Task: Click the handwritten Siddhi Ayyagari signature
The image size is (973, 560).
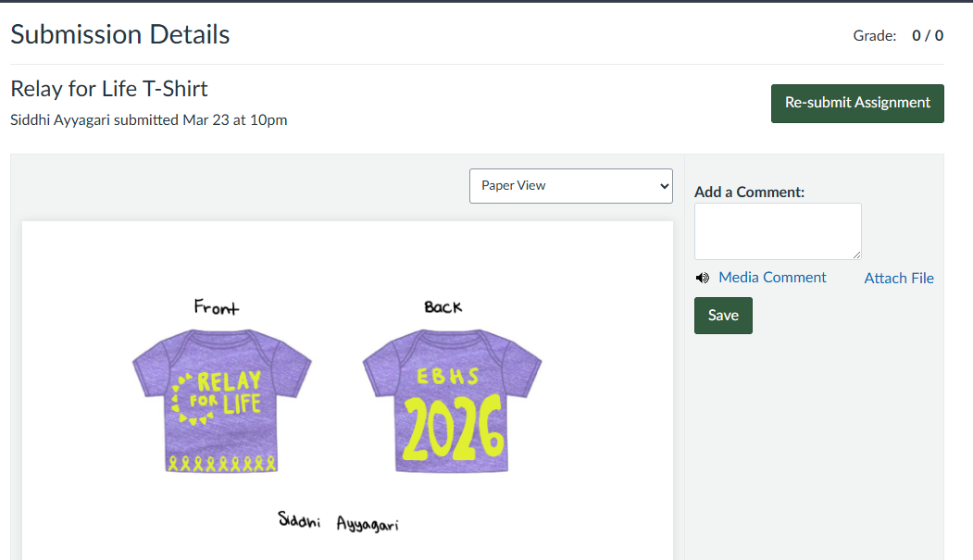Action: 339,520
